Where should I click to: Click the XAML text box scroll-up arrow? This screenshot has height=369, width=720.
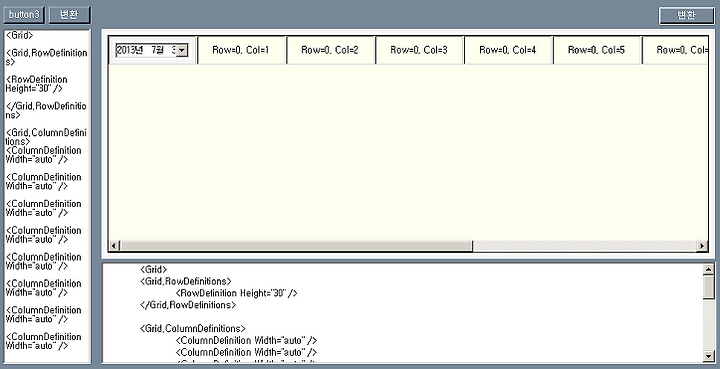709,270
